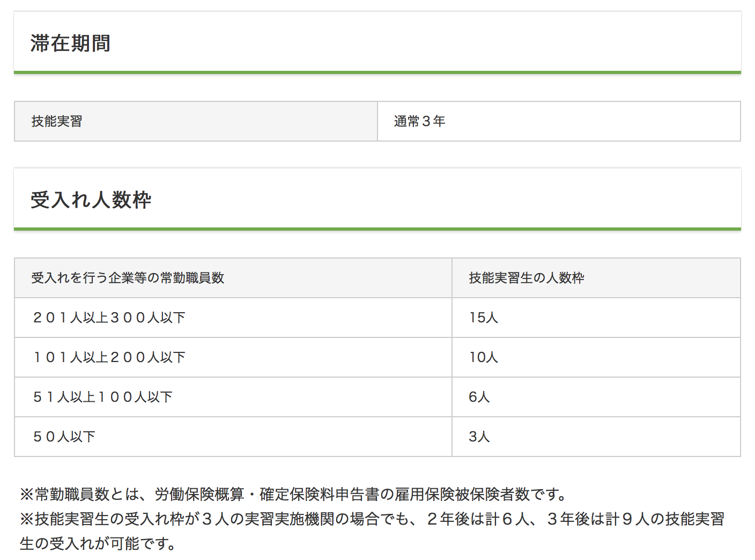Click the 通常3年 duration cell
The image size is (755, 560).
pos(419,122)
